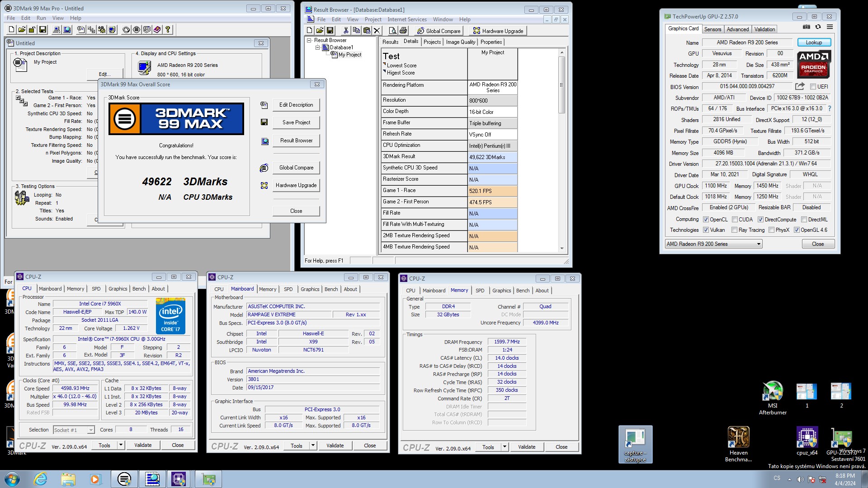Image resolution: width=868 pixels, height=488 pixels.
Task: Switch to Image Quality tab in Result Browser
Action: 460,42
